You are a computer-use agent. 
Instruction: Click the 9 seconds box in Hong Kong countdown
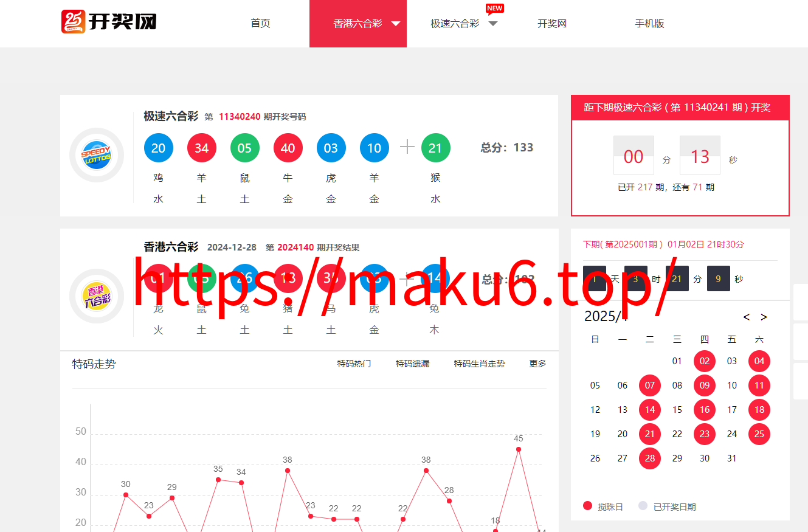(719, 278)
